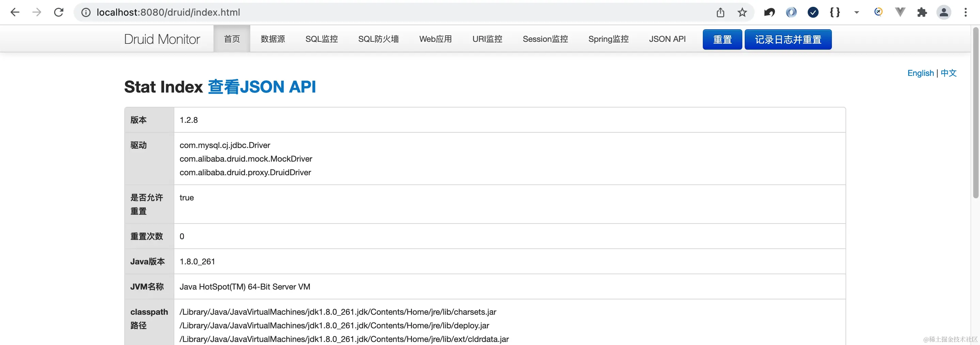Select the cldrdata.jar classpath line
This screenshot has width=980, height=345.
tap(344, 339)
